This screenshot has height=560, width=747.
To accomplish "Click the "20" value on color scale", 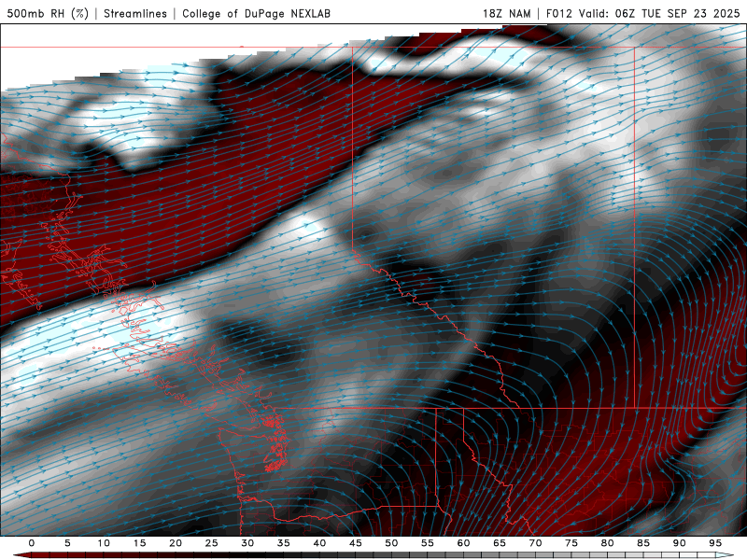I will [176, 543].
